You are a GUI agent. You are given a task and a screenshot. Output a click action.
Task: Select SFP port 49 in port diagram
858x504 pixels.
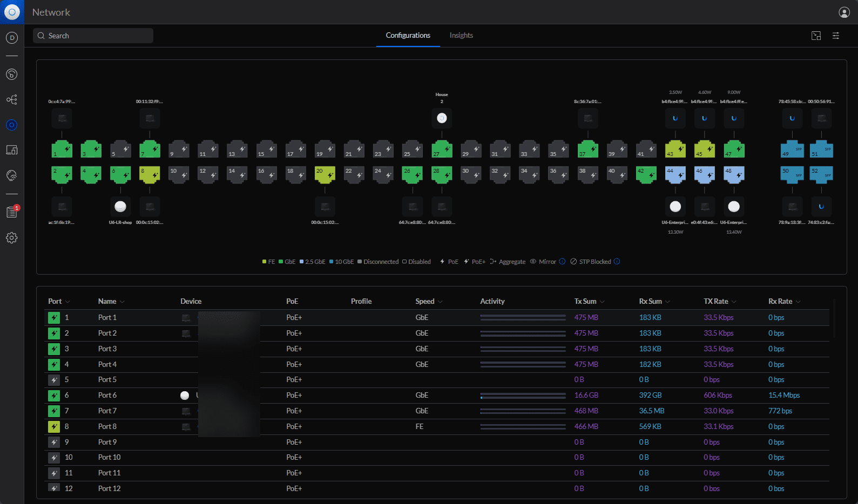792,149
